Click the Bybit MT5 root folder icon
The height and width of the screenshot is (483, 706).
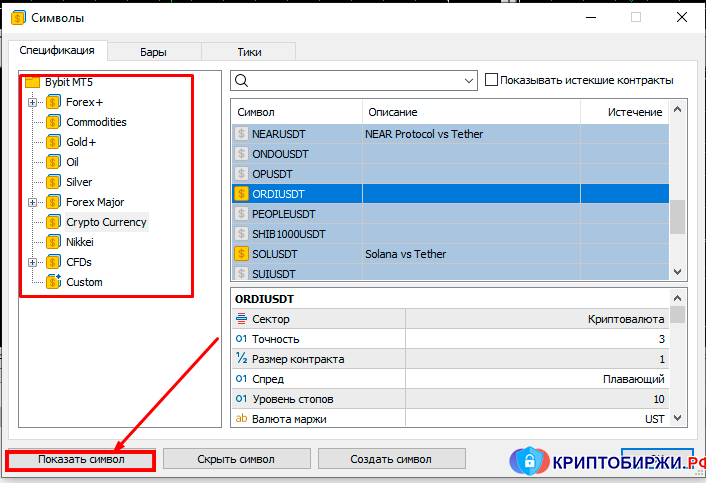(32, 82)
